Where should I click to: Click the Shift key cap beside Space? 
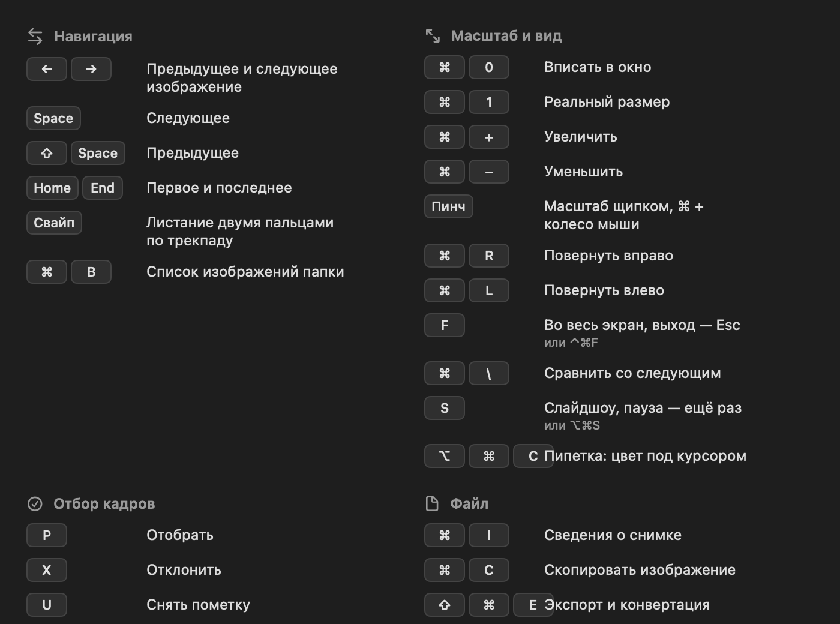pos(47,153)
